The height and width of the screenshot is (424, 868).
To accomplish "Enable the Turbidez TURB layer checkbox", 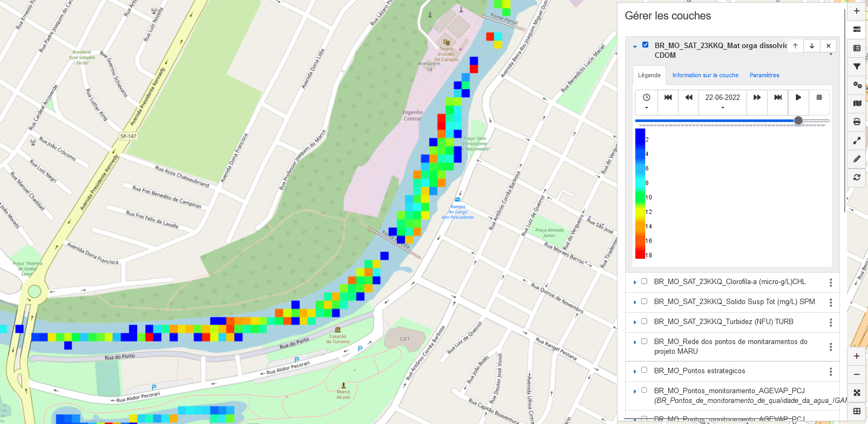I will [644, 321].
